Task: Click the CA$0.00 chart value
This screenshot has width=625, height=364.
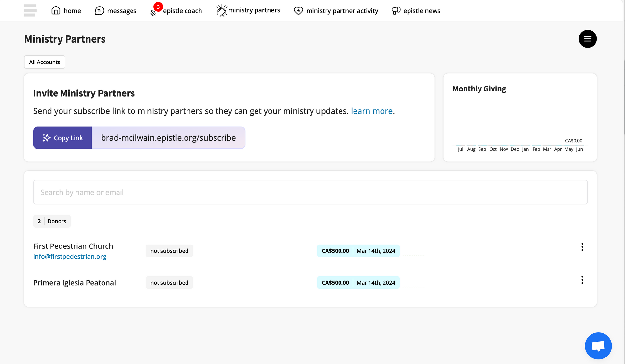Action: pyautogui.click(x=574, y=141)
